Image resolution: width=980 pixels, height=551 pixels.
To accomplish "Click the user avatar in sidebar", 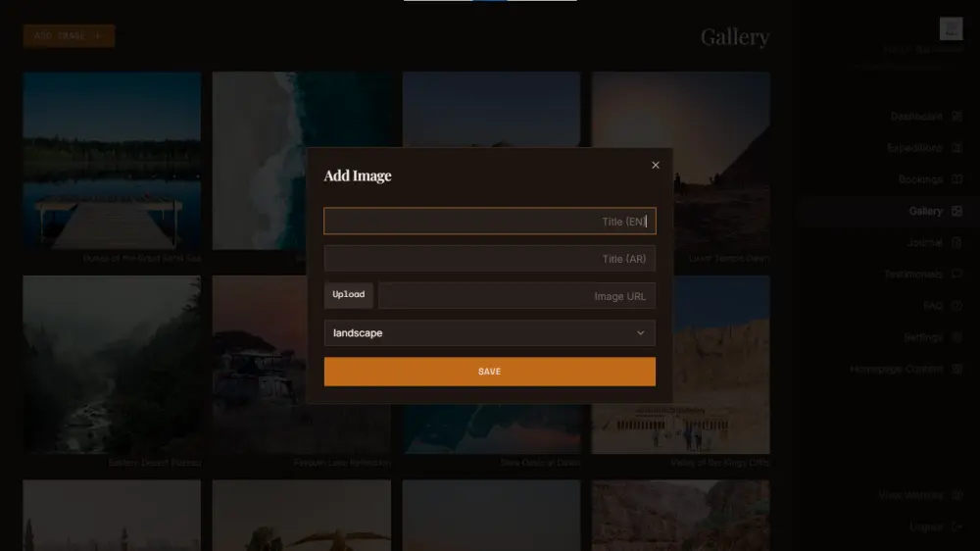I will [951, 28].
